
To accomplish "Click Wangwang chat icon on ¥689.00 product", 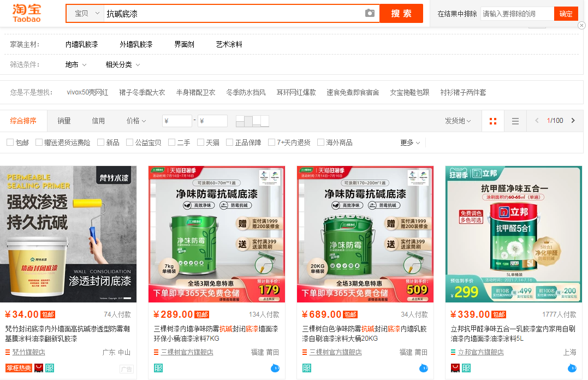I will [x=424, y=369].
